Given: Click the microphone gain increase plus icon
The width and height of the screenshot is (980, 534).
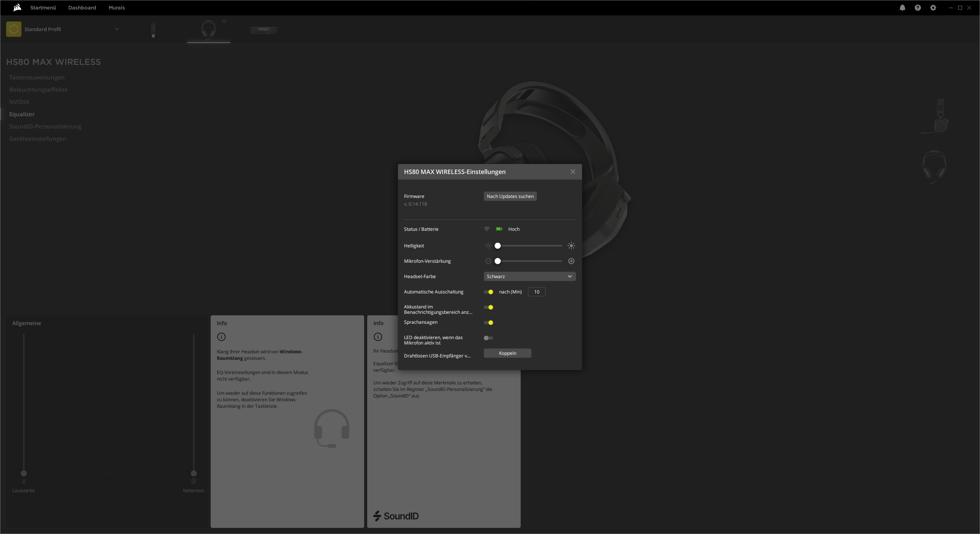Looking at the screenshot, I should (571, 261).
